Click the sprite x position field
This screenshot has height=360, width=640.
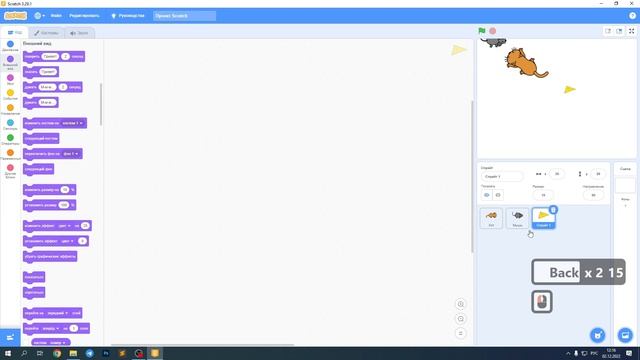pyautogui.click(x=557, y=174)
